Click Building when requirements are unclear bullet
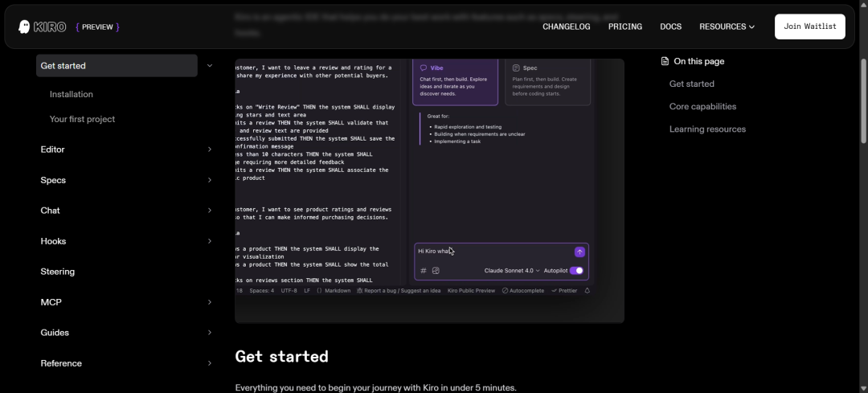868x393 pixels. [479, 134]
